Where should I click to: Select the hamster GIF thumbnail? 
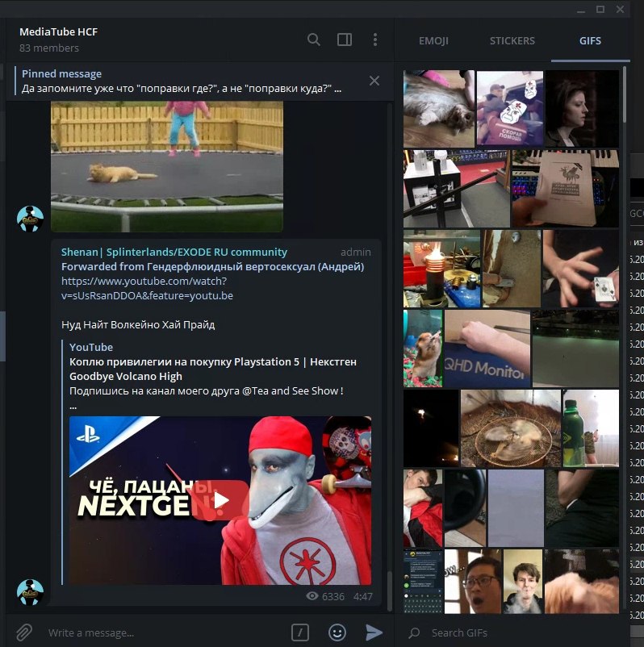coord(423,349)
